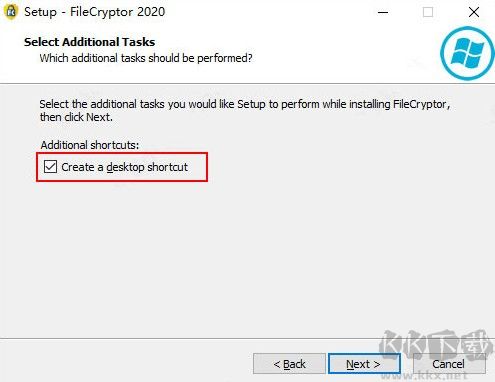Click the FileCryptor lock icon in title bar

point(11,12)
